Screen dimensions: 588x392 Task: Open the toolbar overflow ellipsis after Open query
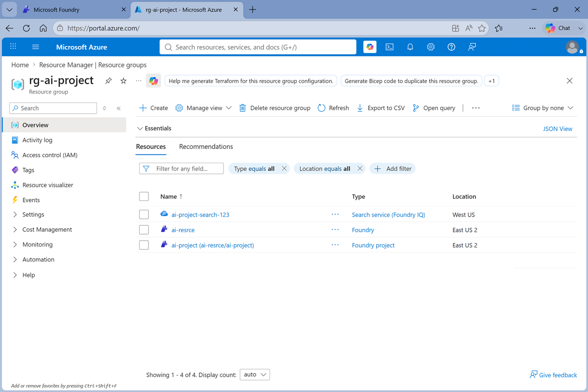tap(476, 108)
